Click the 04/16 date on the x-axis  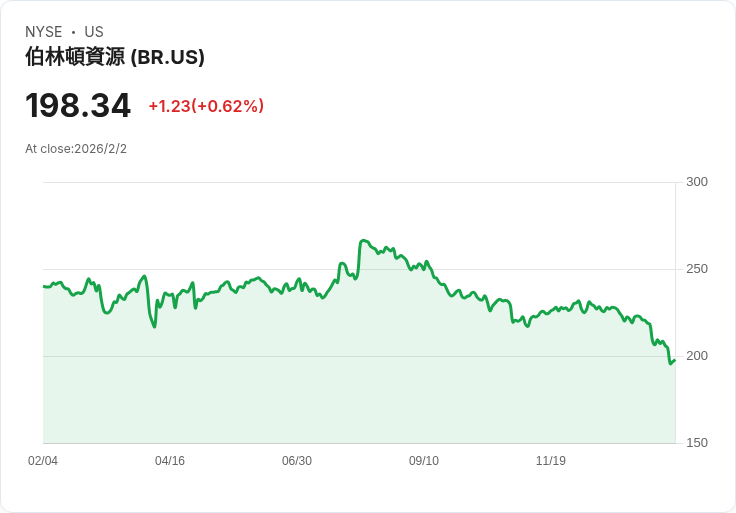[170, 461]
